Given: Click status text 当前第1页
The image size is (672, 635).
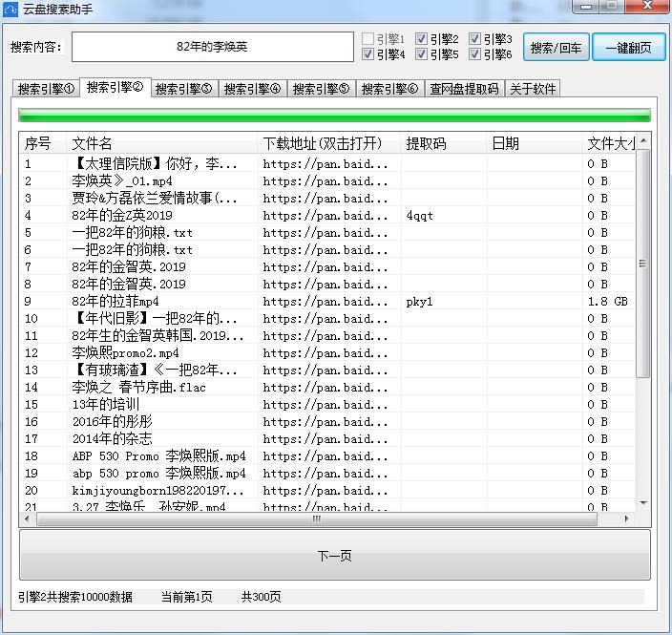Looking at the screenshot, I should pos(187,597).
